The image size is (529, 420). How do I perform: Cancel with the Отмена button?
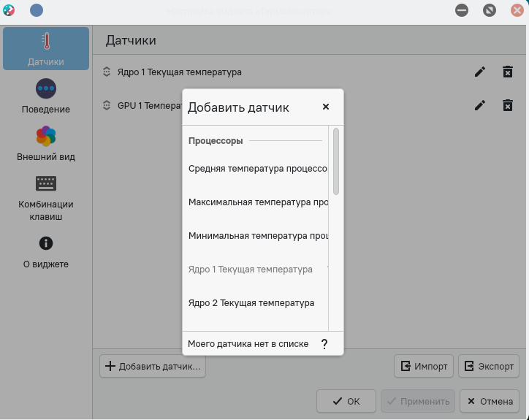tap(490, 401)
